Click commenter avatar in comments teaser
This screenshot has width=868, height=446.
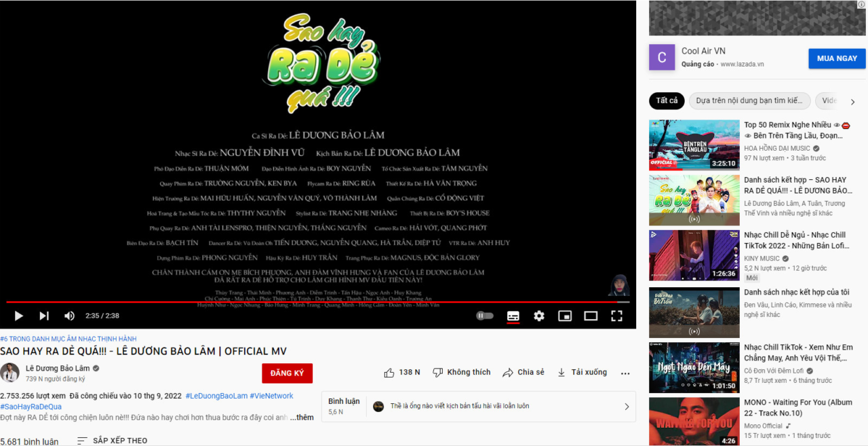[x=378, y=406]
